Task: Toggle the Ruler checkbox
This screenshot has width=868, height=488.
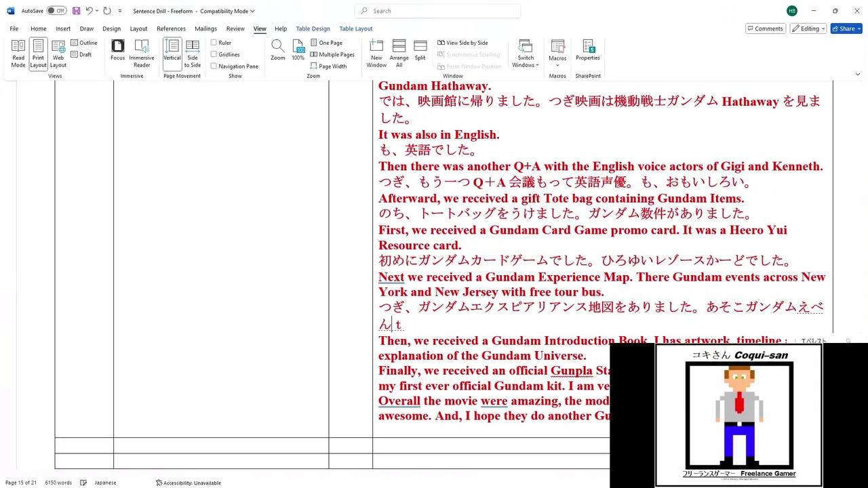Action: coord(221,43)
